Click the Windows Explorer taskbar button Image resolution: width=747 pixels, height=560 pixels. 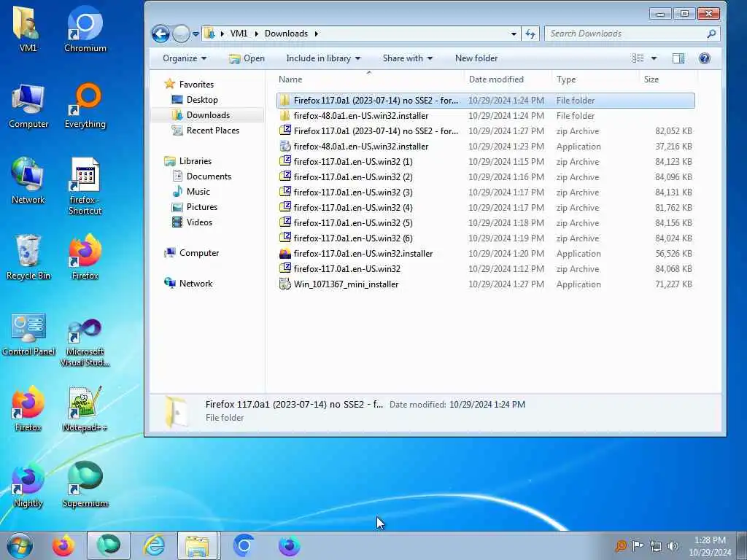[197, 545]
